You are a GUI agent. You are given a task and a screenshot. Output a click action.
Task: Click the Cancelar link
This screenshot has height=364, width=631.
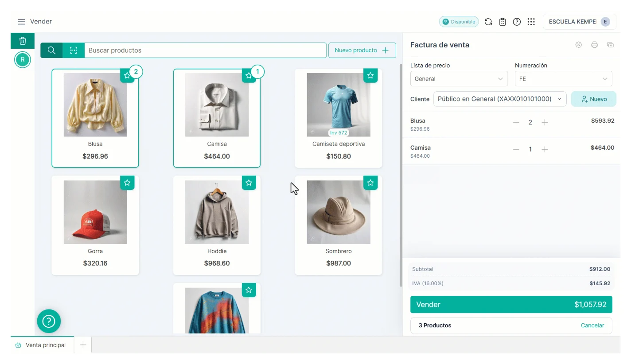pyautogui.click(x=592, y=325)
